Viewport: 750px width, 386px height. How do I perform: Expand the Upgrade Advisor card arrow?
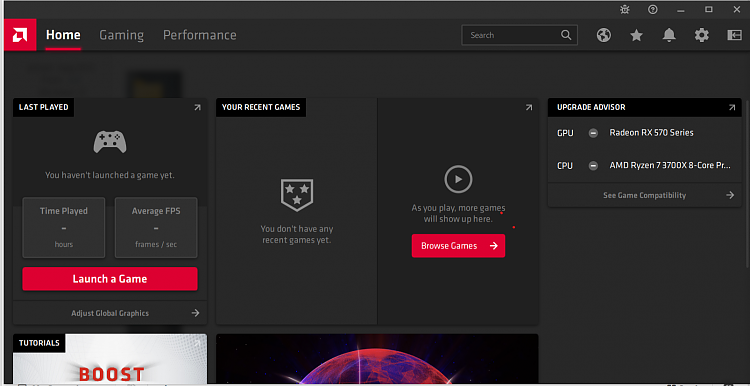pos(732,108)
